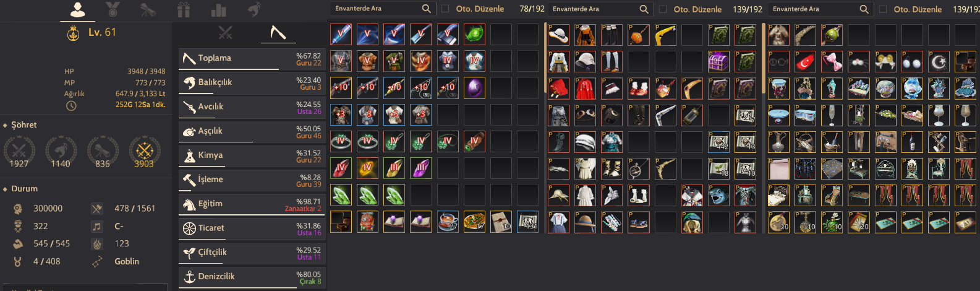Click the Eğitim progress bar

pyautogui.click(x=252, y=215)
